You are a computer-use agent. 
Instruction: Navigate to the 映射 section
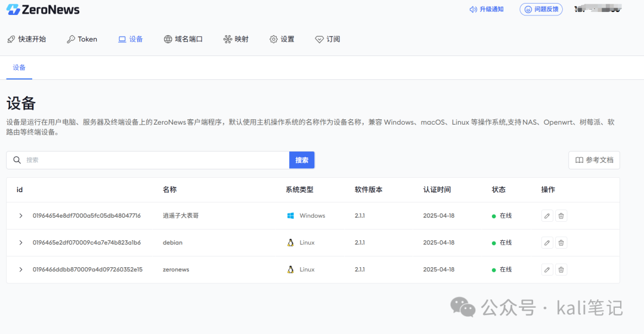click(x=236, y=39)
